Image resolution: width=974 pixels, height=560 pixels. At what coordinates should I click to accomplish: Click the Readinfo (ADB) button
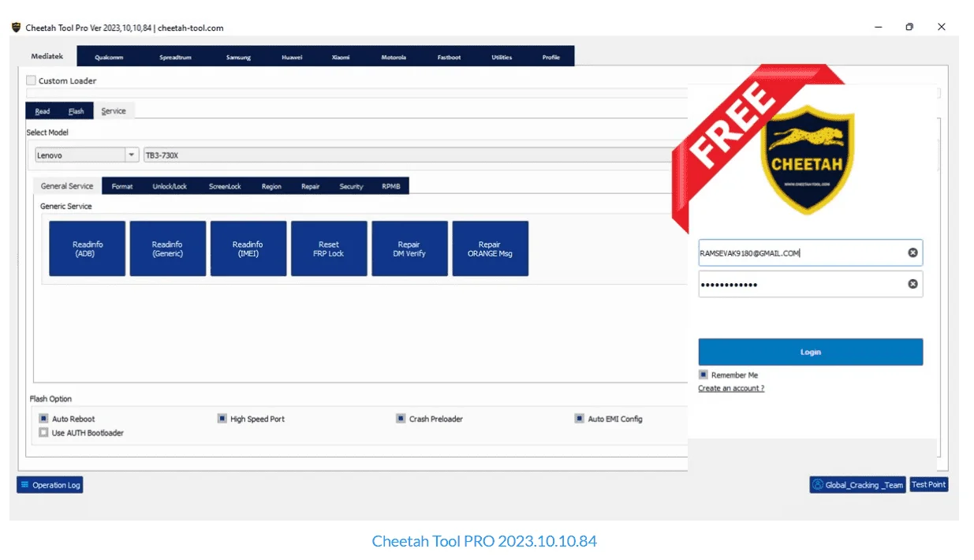[x=88, y=248]
